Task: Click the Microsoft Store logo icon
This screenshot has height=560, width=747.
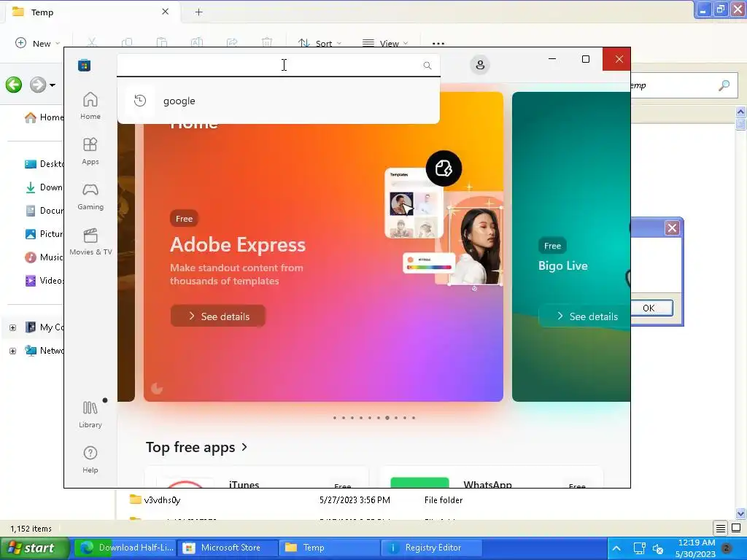Action: pyautogui.click(x=85, y=65)
